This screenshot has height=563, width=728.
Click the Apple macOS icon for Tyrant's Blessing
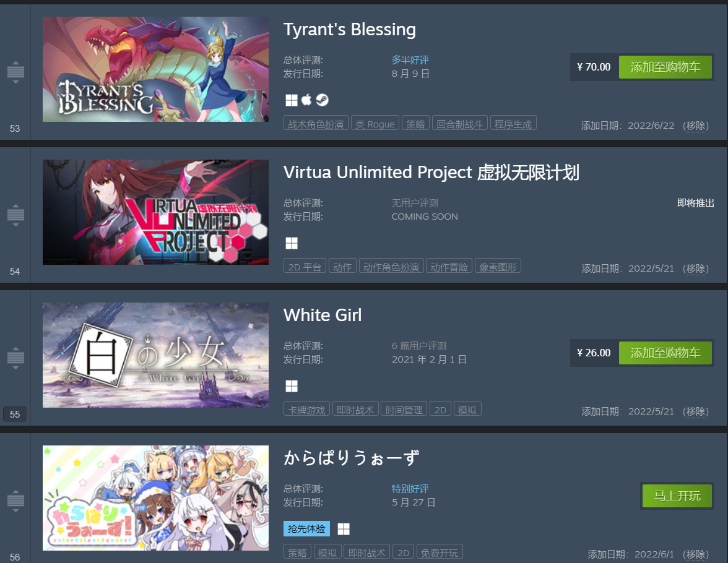tap(306, 100)
